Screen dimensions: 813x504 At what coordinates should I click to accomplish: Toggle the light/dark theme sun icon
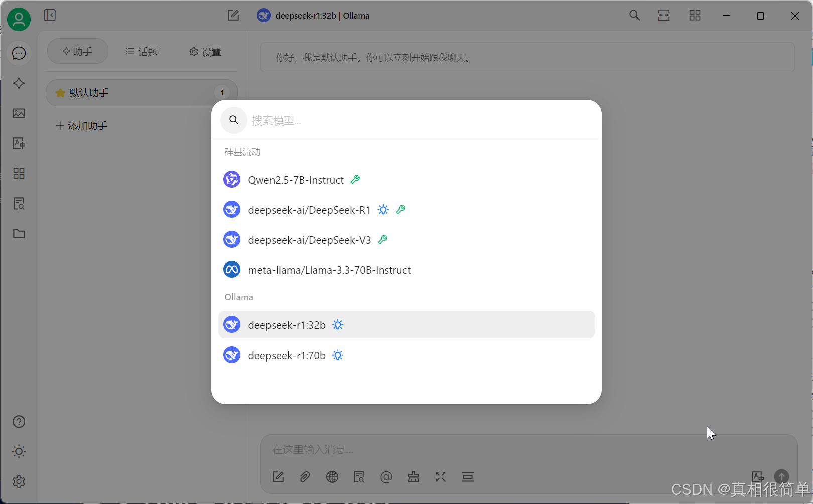(x=19, y=451)
